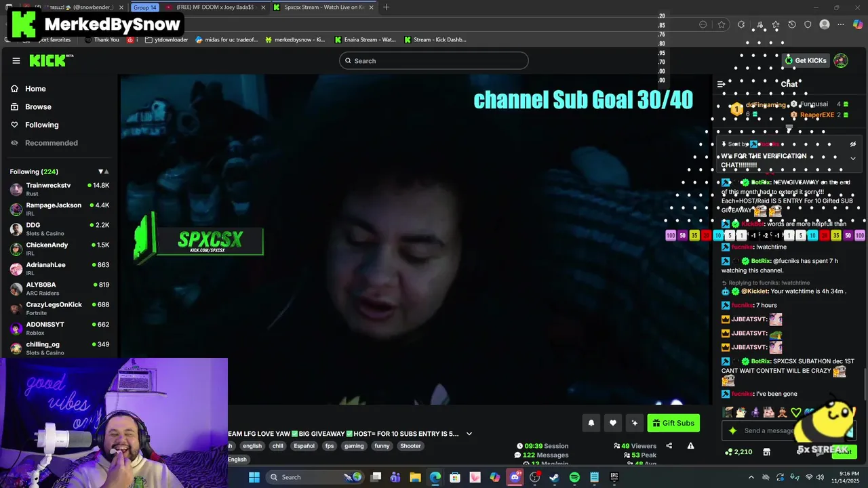Share the stream via share icon
The width and height of the screenshot is (868, 488).
click(x=669, y=446)
